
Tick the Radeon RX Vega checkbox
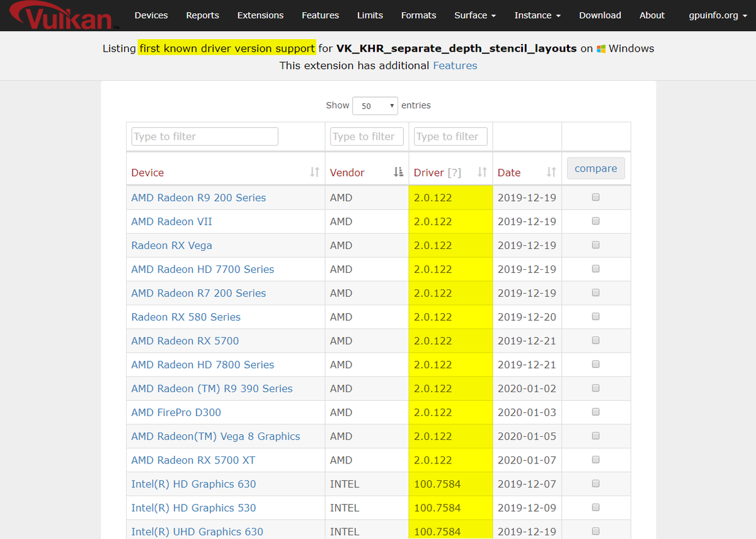tap(596, 245)
